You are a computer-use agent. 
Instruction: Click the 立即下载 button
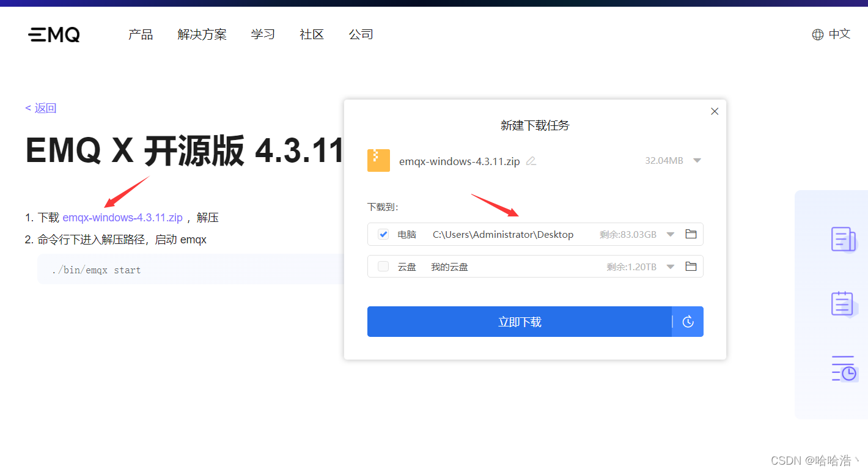click(520, 322)
